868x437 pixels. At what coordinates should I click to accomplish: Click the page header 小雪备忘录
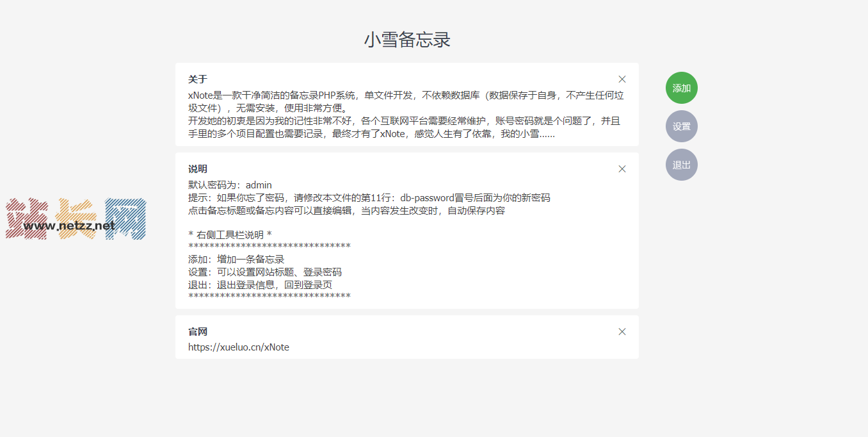click(x=406, y=40)
